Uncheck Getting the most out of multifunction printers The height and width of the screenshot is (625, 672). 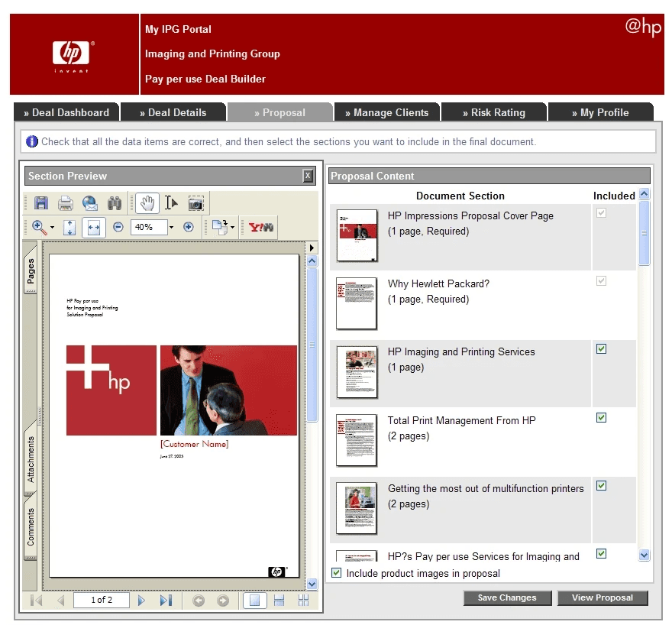coord(601,486)
